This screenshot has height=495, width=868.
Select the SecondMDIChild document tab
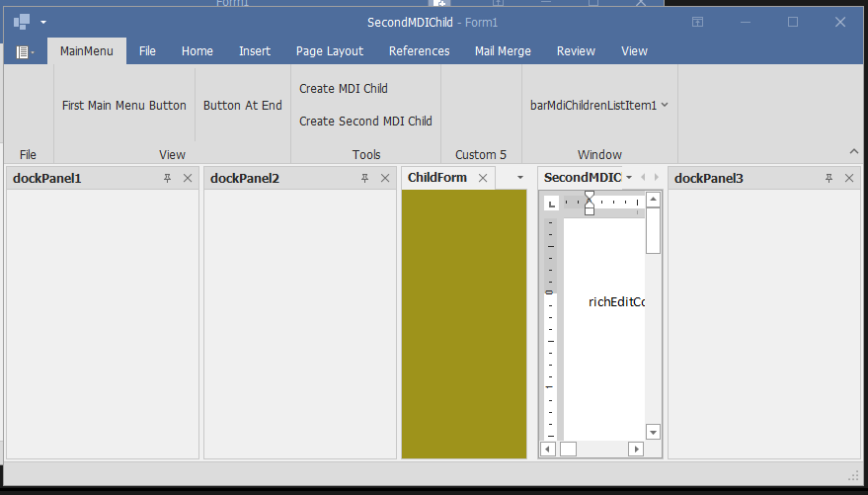click(583, 177)
